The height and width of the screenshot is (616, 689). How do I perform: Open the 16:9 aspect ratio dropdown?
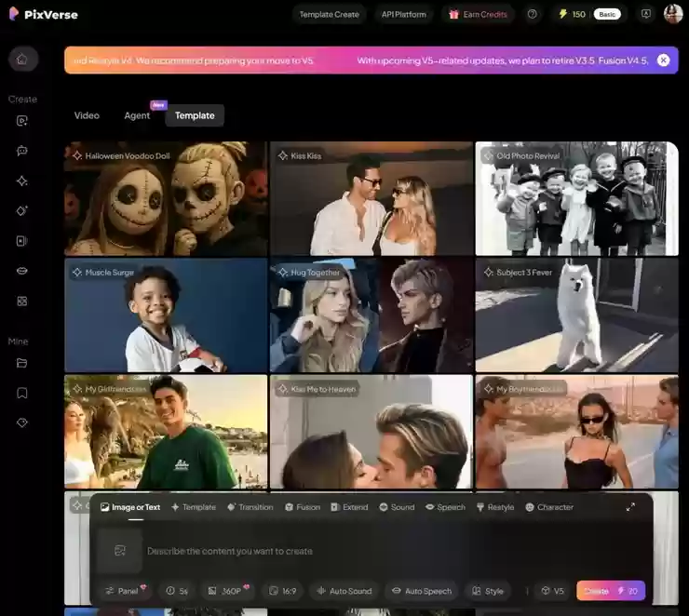pos(284,591)
